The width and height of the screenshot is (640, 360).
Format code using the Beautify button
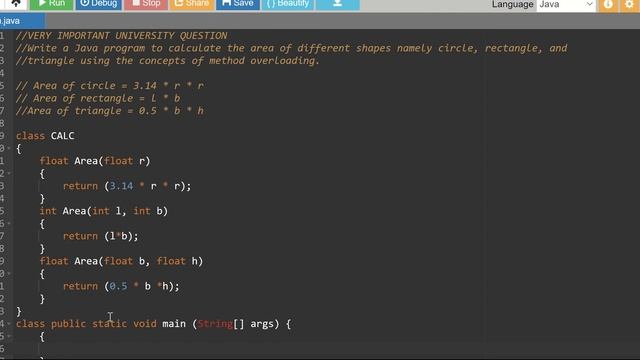coord(288,4)
